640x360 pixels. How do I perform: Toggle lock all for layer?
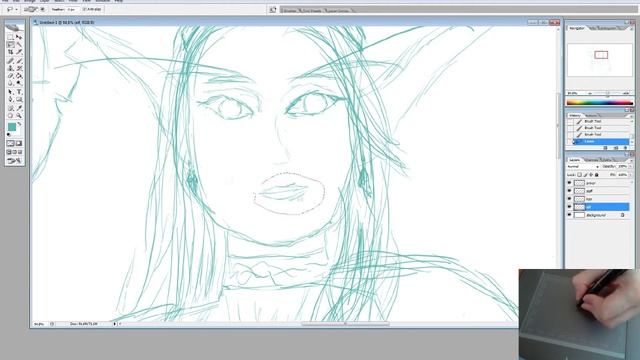point(597,175)
